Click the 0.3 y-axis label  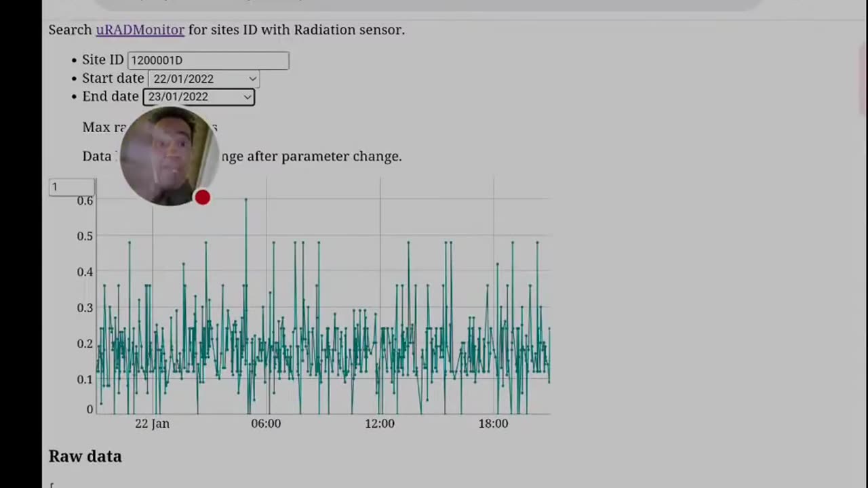(x=85, y=308)
